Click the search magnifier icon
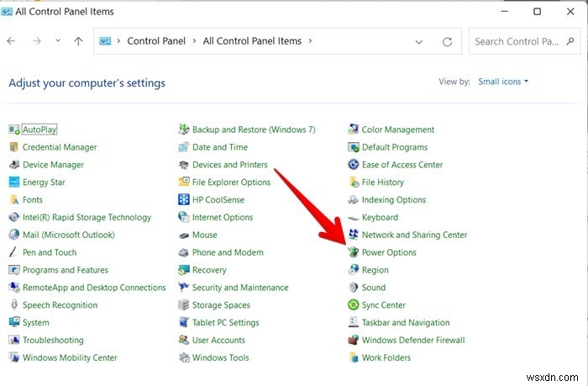Viewport: 588px width, 386px height. coord(570,41)
